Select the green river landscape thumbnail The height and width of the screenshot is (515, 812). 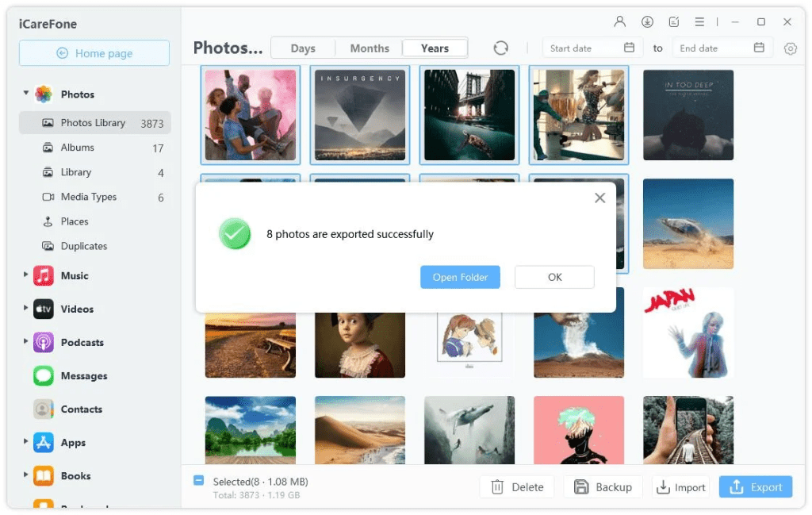coord(251,430)
